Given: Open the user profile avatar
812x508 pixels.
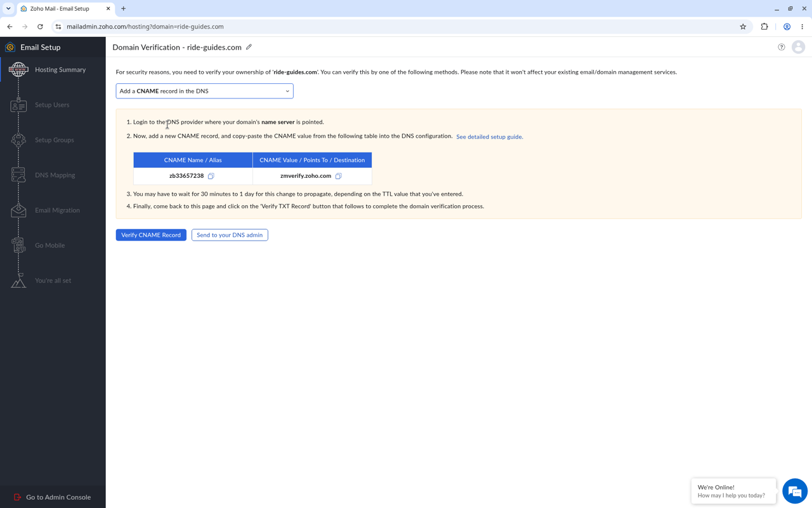Looking at the screenshot, I should coord(798,47).
